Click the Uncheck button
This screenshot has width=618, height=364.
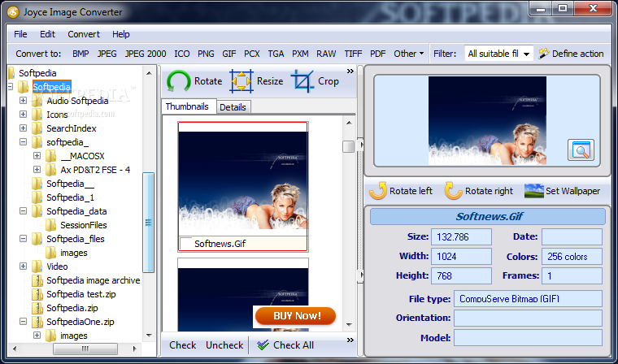coord(224,345)
